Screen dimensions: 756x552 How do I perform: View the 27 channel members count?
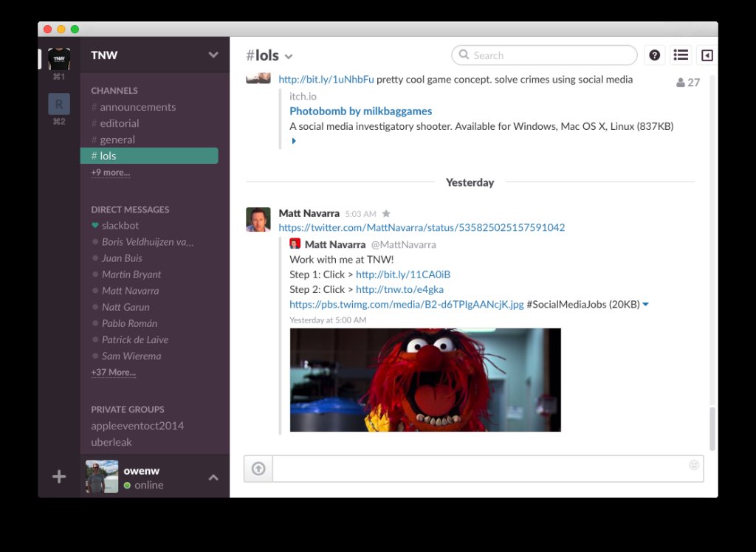[687, 83]
